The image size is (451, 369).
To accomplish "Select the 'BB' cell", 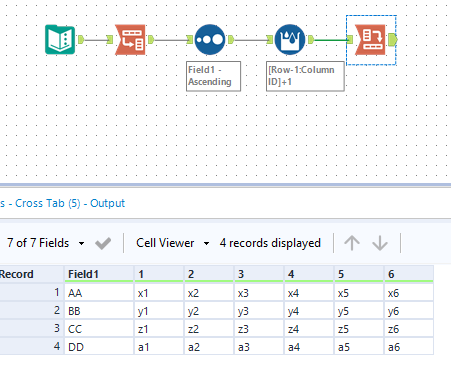I will [x=99, y=311].
